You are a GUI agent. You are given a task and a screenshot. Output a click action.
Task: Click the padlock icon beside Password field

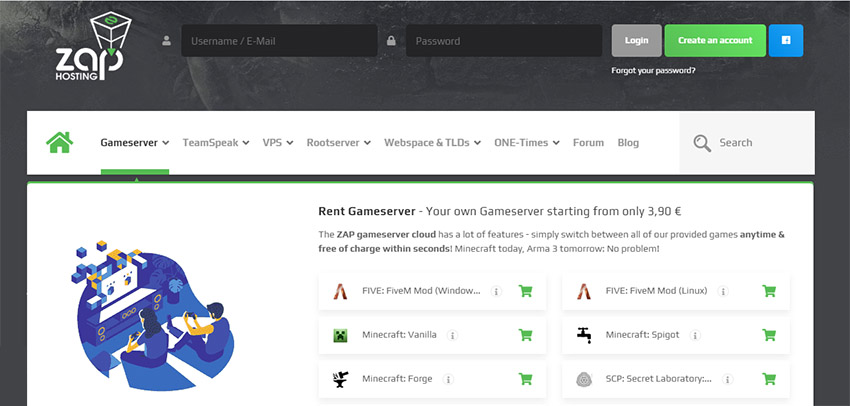391,41
